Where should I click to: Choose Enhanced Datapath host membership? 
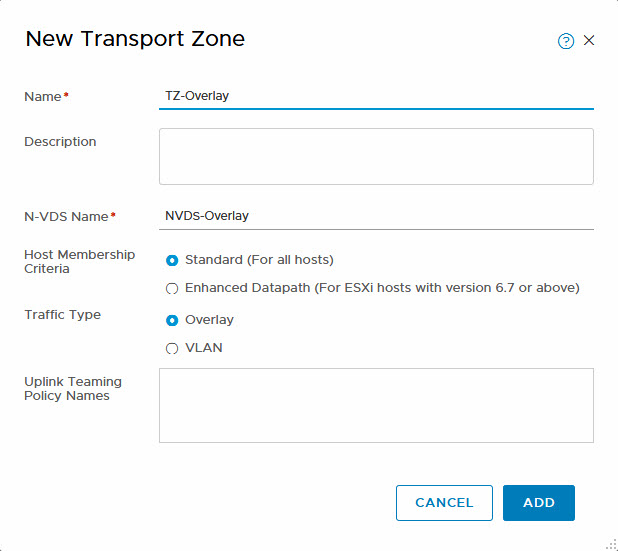[x=173, y=288]
